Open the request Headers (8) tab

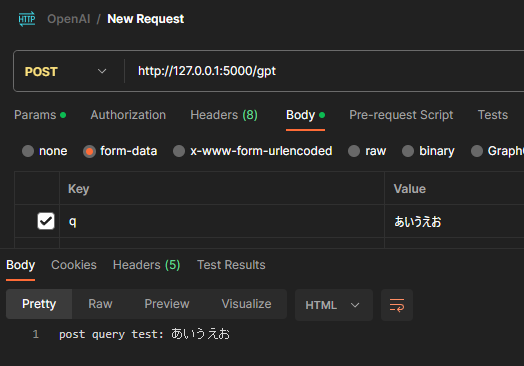[x=224, y=115]
